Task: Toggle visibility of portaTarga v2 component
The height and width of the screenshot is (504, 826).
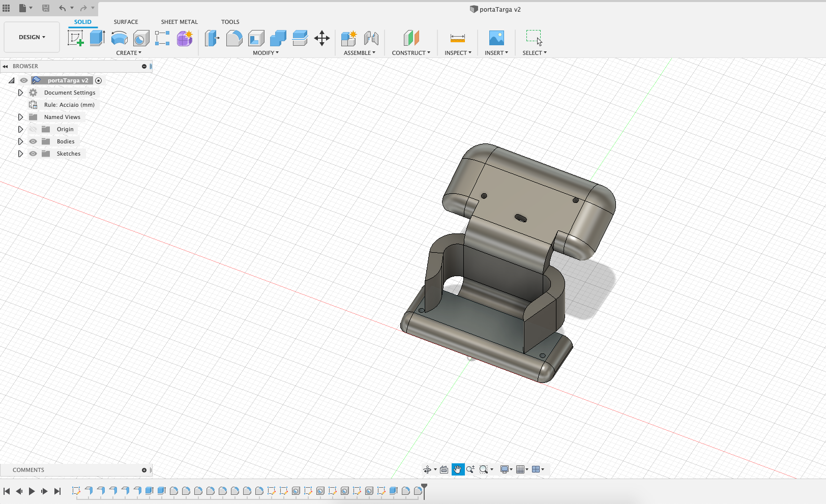Action: click(24, 80)
